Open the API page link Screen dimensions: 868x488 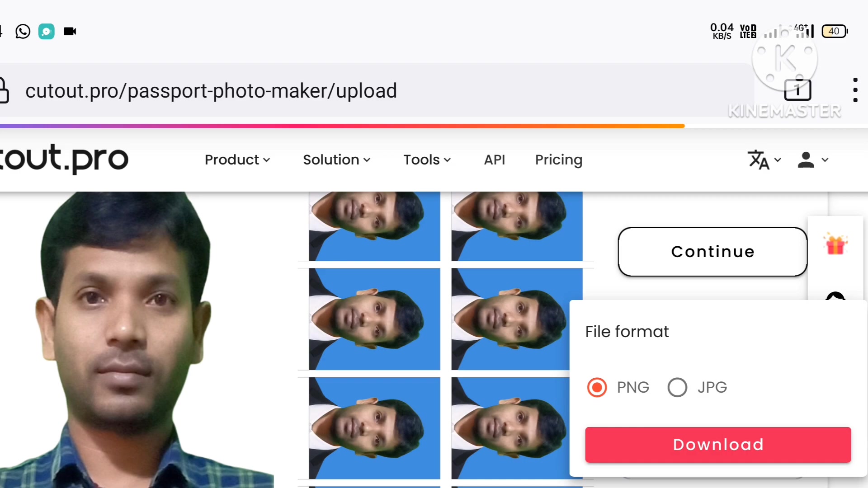tap(495, 160)
